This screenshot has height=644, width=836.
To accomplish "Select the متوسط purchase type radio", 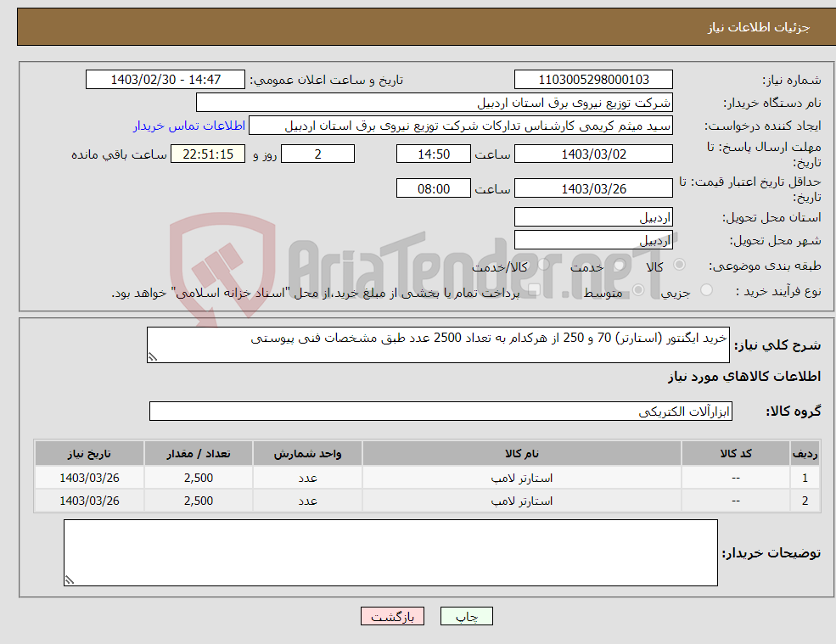I will (x=638, y=290).
